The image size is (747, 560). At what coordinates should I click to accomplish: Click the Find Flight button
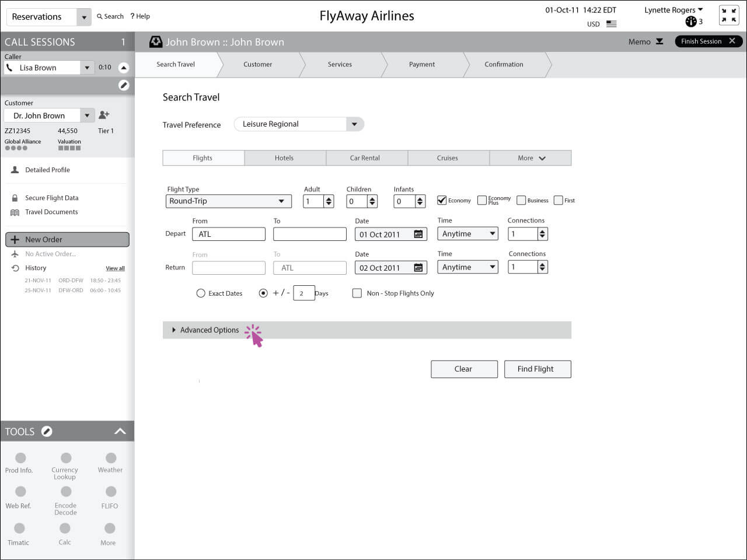[x=537, y=369]
